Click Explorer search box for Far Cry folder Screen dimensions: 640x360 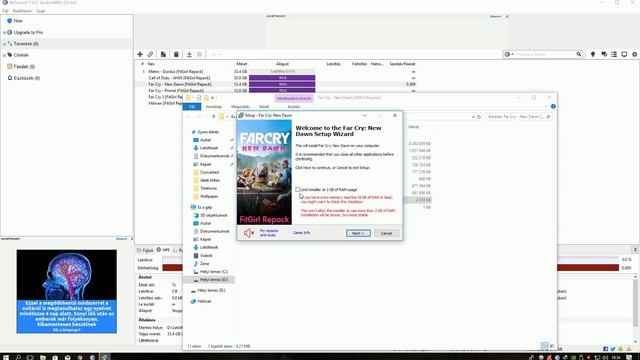pos(519,117)
